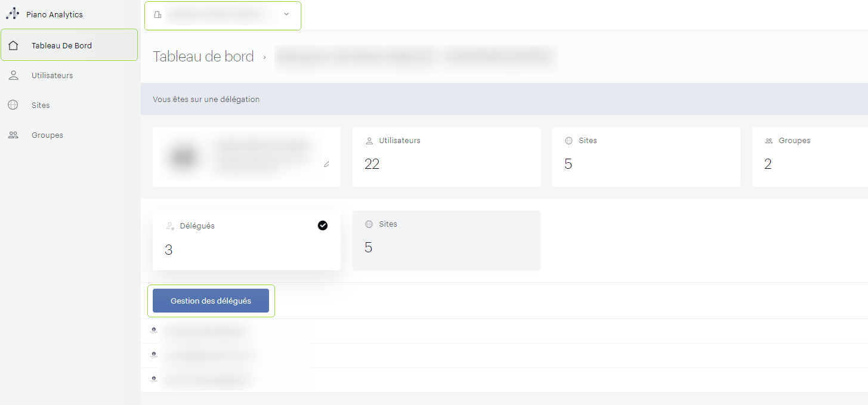
Task: Click the pencil edit icon on profile card
Action: point(326,164)
